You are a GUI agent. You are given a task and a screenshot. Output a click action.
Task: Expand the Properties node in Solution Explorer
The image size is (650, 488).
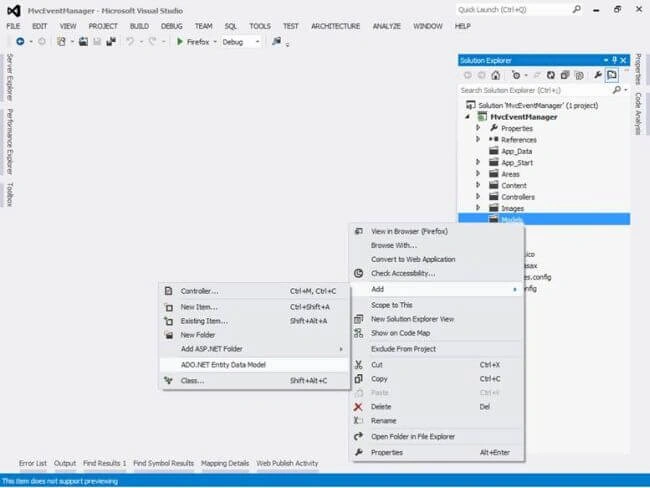coord(478,128)
